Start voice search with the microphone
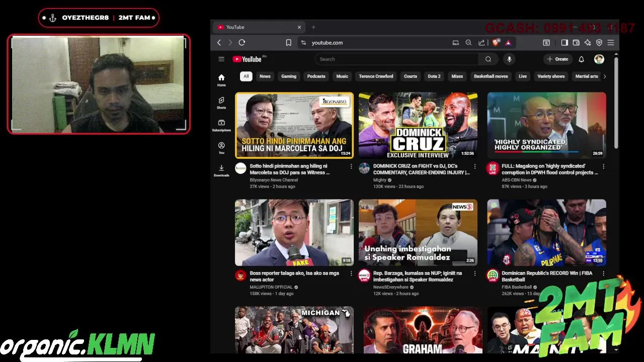644x362 pixels. point(509,59)
